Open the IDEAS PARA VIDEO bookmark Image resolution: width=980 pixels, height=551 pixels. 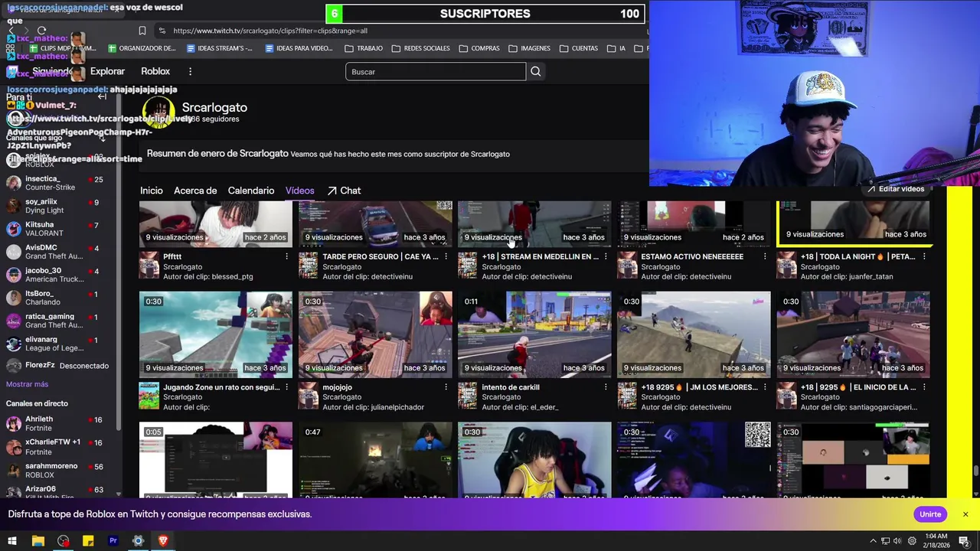pyautogui.click(x=299, y=48)
